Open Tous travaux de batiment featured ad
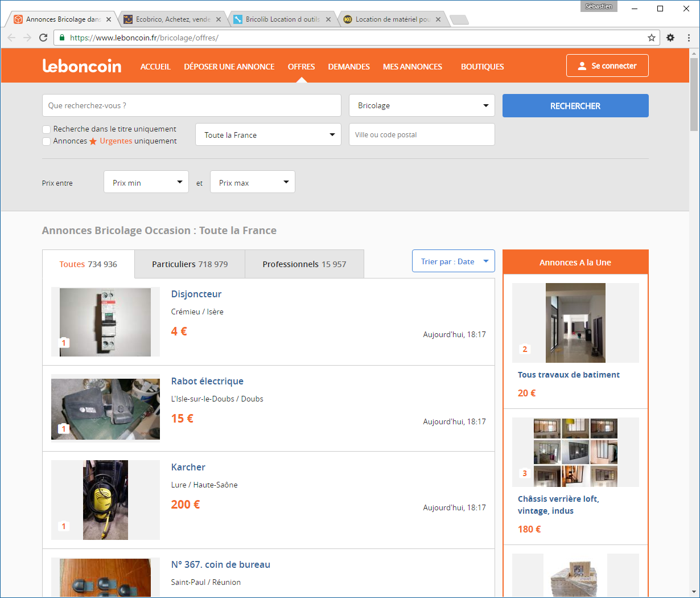 point(569,375)
